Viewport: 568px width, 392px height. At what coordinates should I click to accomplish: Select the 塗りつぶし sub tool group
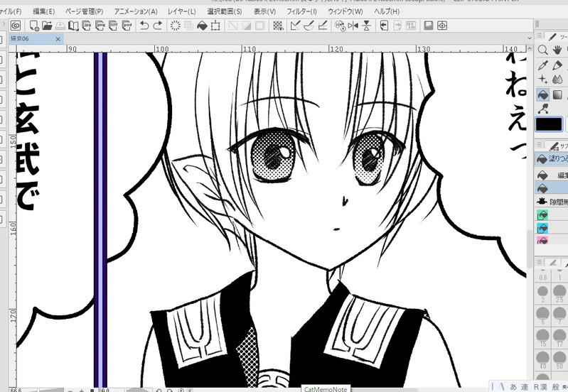tap(552, 158)
